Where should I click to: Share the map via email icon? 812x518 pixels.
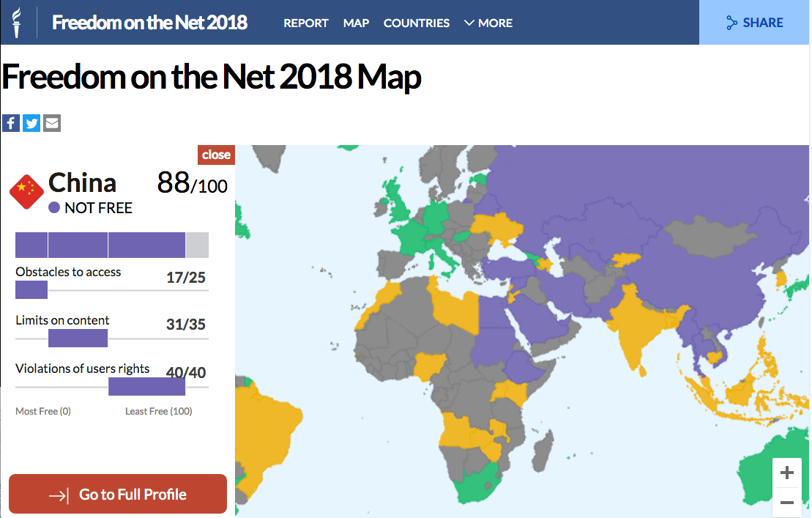(x=52, y=123)
